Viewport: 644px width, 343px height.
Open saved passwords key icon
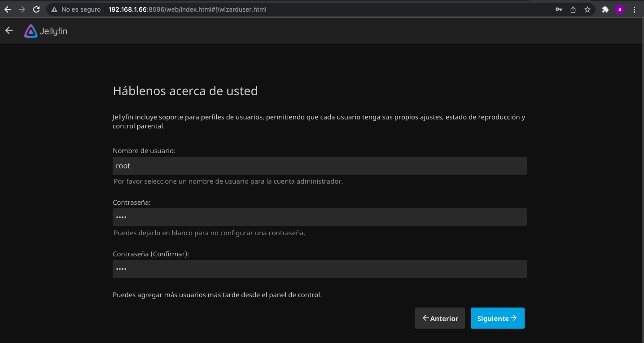pos(559,9)
